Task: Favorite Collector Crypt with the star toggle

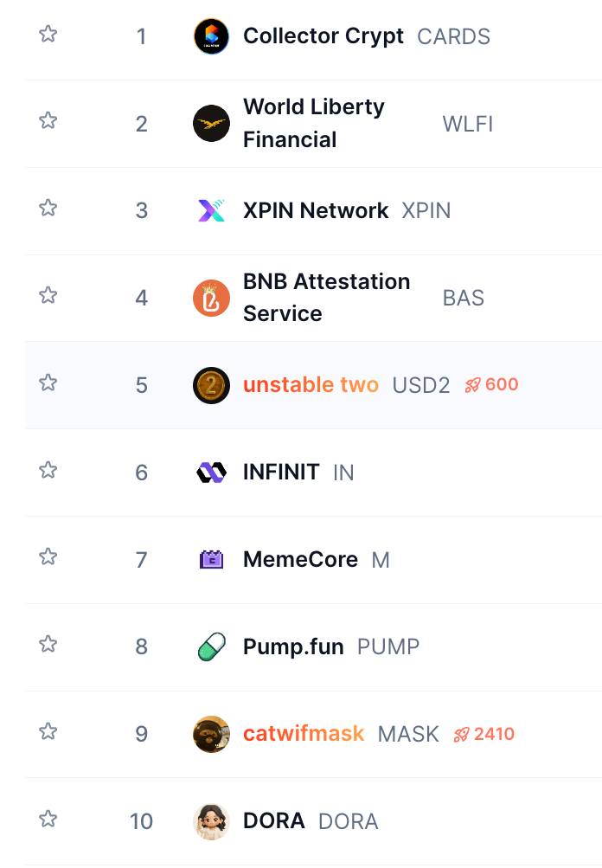Action: tap(48, 35)
